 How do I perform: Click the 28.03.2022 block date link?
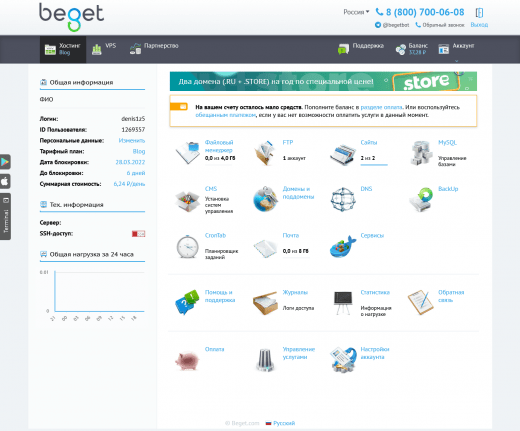pyautogui.click(x=130, y=162)
